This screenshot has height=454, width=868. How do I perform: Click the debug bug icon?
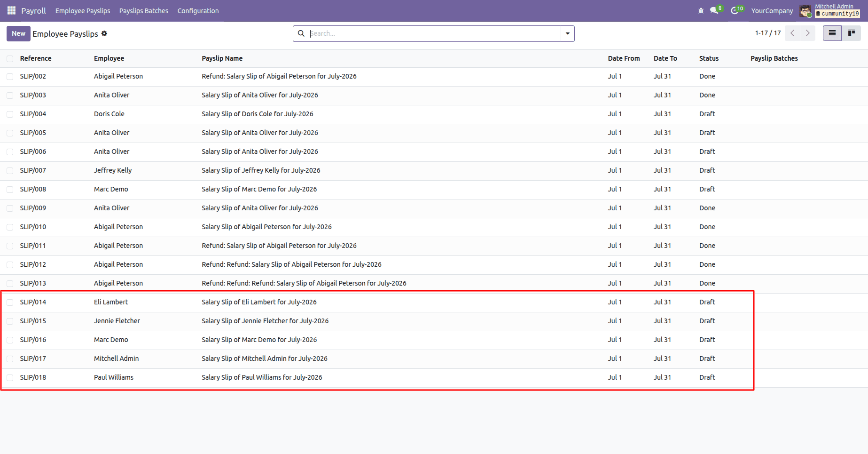pos(701,10)
